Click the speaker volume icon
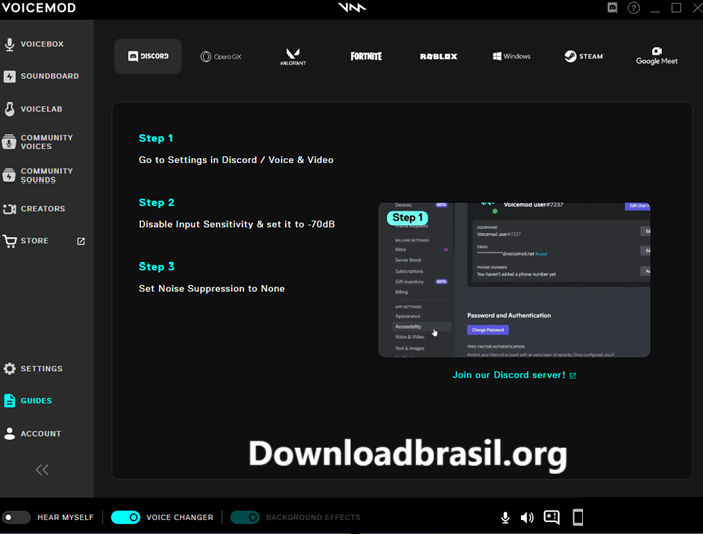Image resolution: width=703 pixels, height=534 pixels. pos(527,517)
